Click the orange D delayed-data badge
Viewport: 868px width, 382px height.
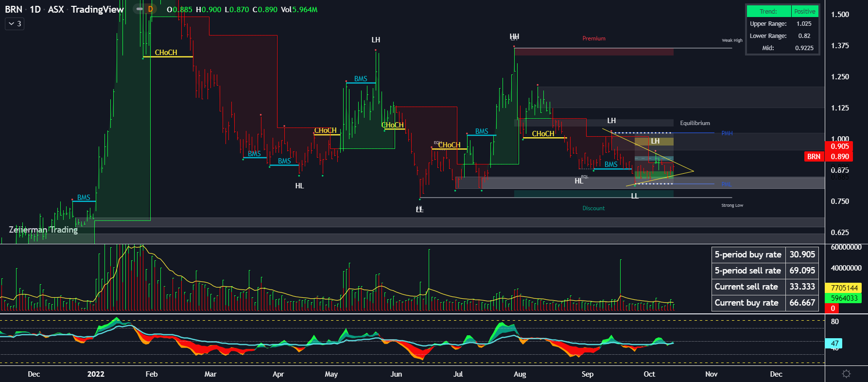click(150, 9)
